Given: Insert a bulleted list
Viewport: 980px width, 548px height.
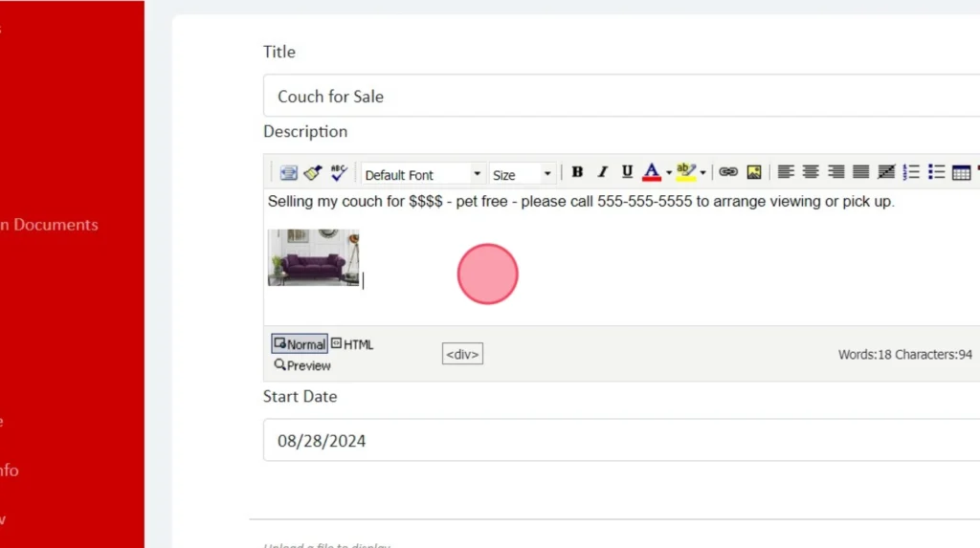Looking at the screenshot, I should coord(936,172).
